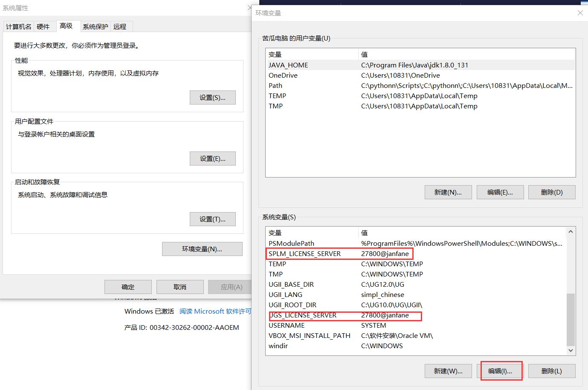Click 编辑(E) under user variables
This screenshot has height=390, width=588.
[500, 192]
